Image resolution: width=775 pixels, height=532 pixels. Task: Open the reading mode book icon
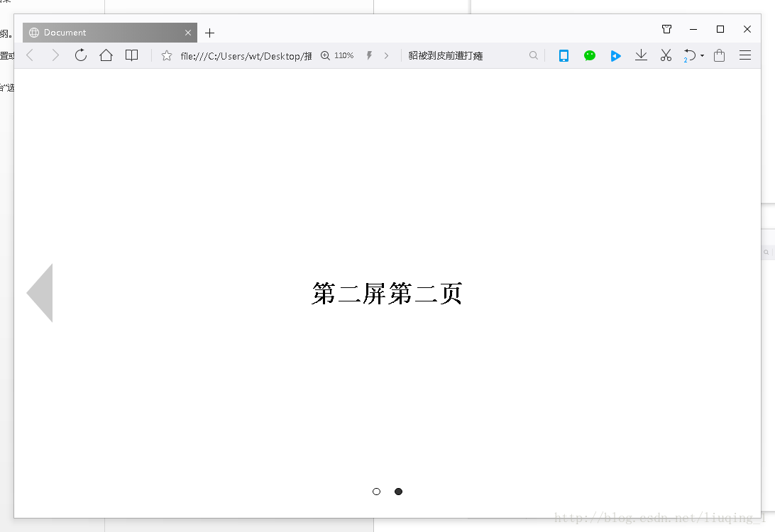(131, 55)
